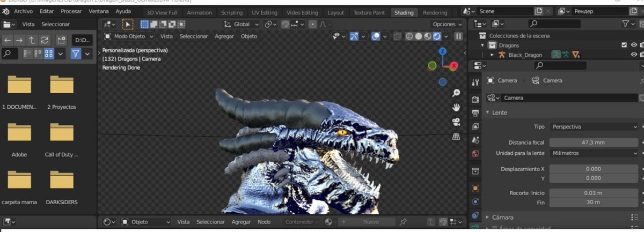Viewport: 644px width, 232px height.
Task: Create a new folder in the file browser
Action: [61, 40]
